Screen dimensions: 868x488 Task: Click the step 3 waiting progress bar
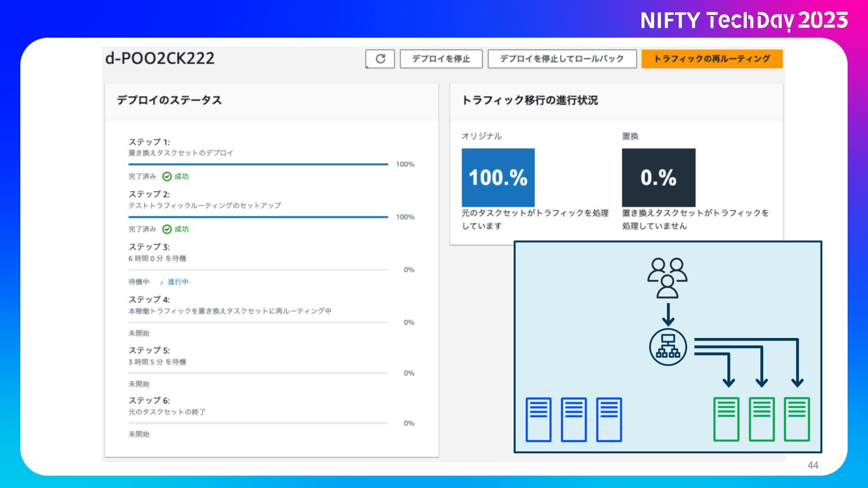(x=258, y=270)
